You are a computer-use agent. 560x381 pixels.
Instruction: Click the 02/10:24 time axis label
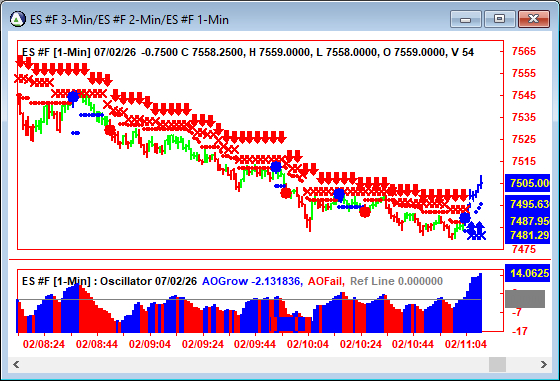tap(361, 344)
